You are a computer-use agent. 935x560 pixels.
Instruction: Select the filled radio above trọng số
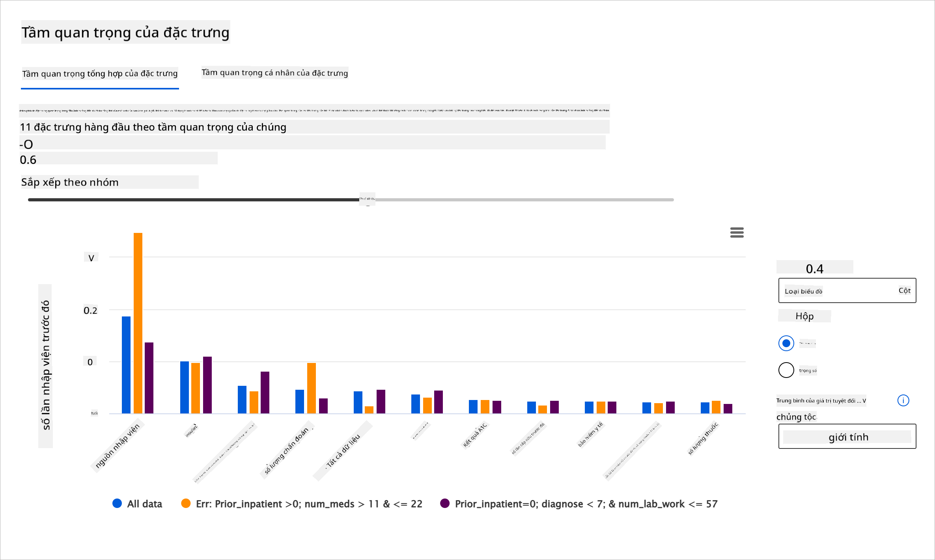(x=786, y=343)
